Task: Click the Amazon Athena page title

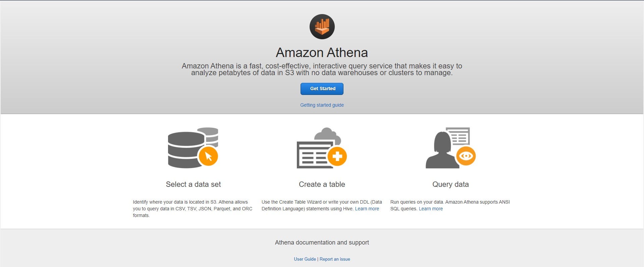Action: tap(322, 52)
